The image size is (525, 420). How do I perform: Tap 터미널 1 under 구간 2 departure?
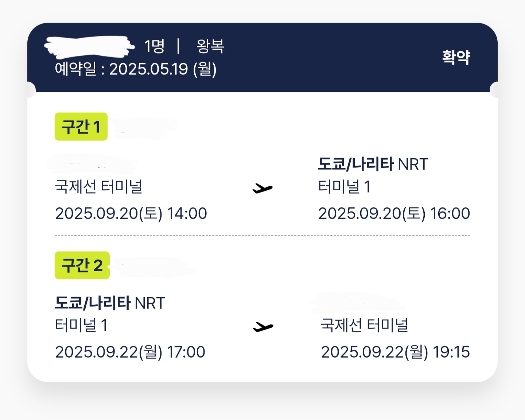click(81, 325)
